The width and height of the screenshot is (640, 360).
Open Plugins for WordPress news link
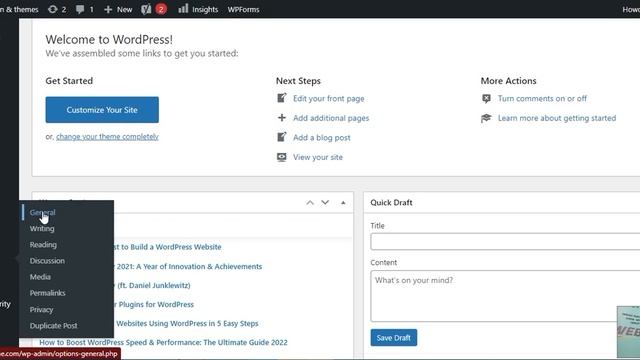(x=155, y=304)
